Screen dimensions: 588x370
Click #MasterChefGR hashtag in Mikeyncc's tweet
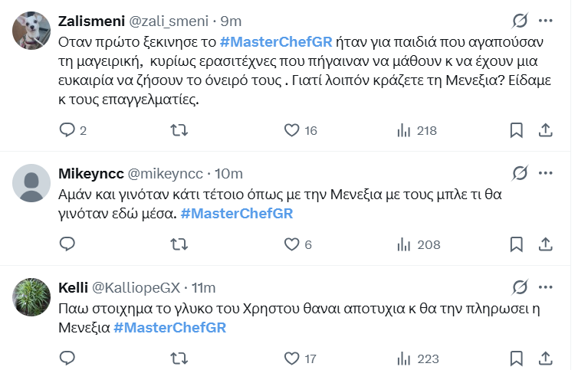pyautogui.click(x=236, y=213)
